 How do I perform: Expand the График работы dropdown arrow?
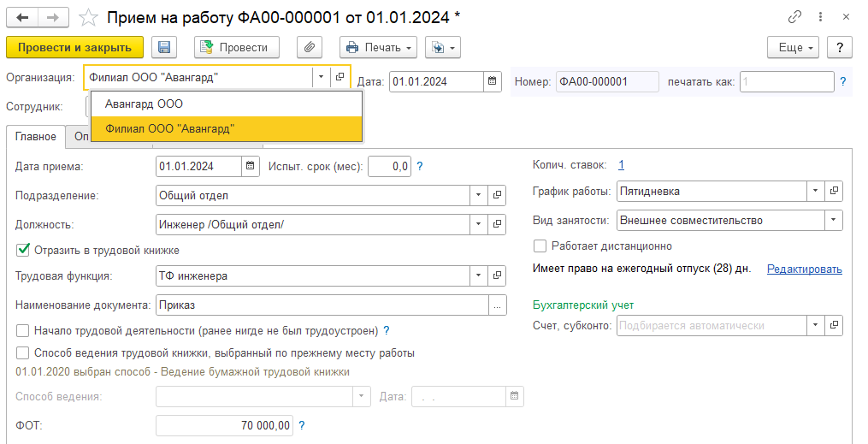[815, 191]
